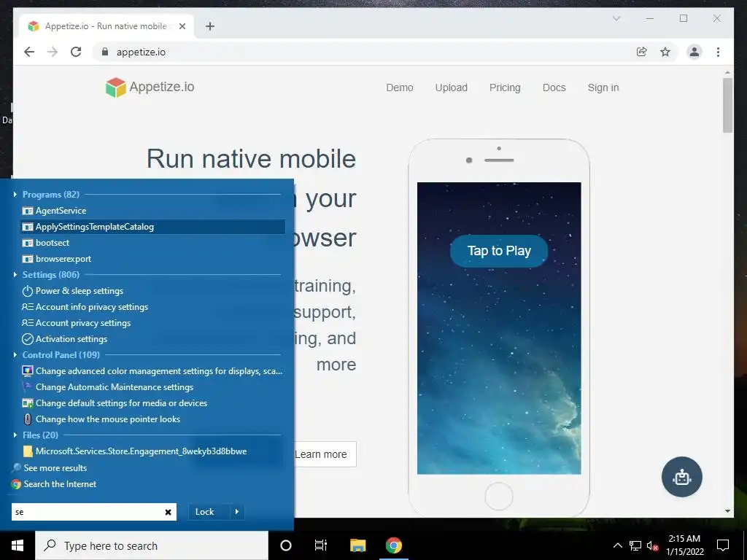Go to the Upload page link
The image size is (747, 560).
coord(451,87)
